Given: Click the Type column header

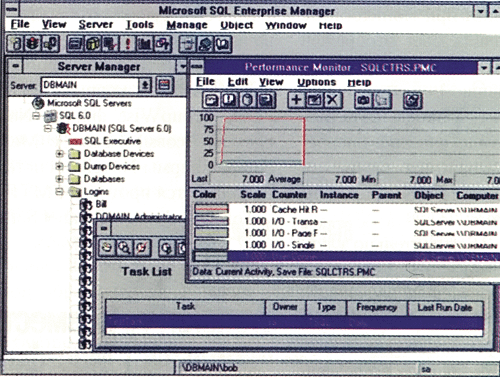Looking at the screenshot, I should pos(326,307).
